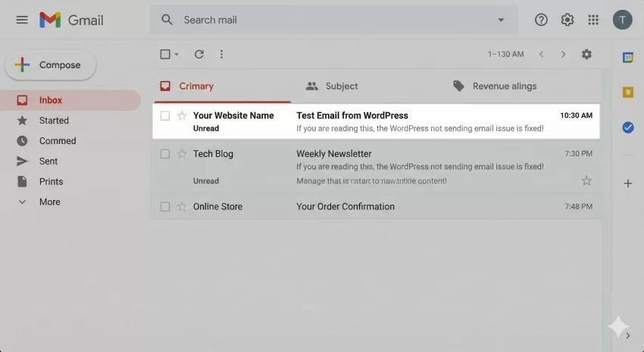The height and width of the screenshot is (352, 644).
Task: Click the plus add-ons icon in side panel
Action: (627, 184)
